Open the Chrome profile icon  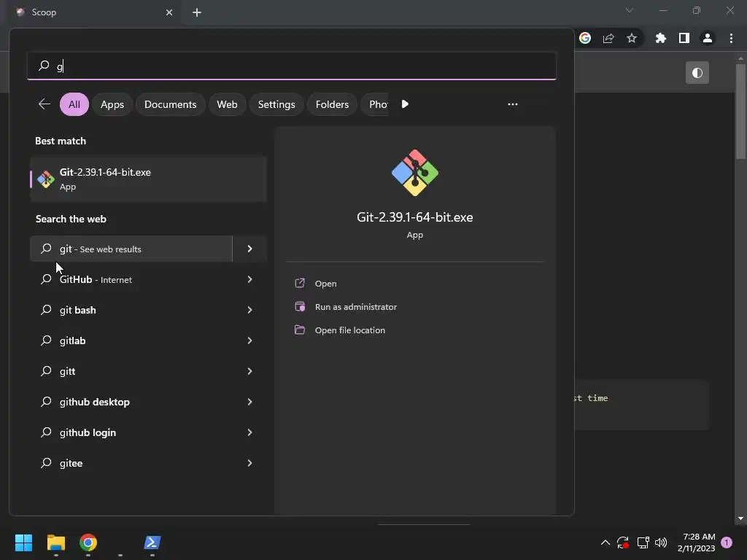click(x=708, y=38)
